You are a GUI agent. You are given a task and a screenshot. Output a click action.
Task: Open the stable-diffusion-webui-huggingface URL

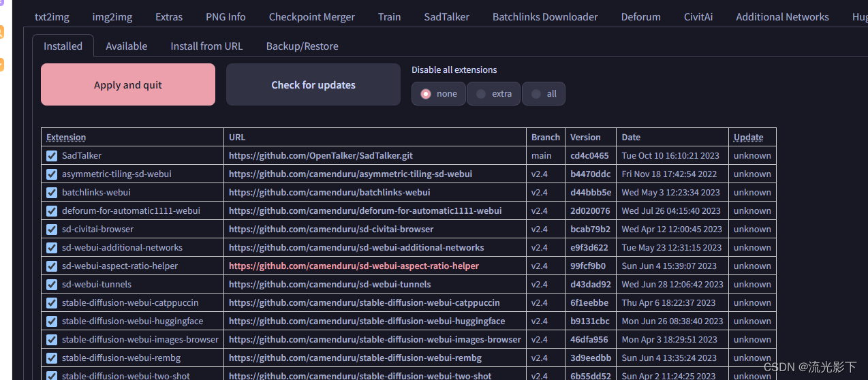(367, 321)
